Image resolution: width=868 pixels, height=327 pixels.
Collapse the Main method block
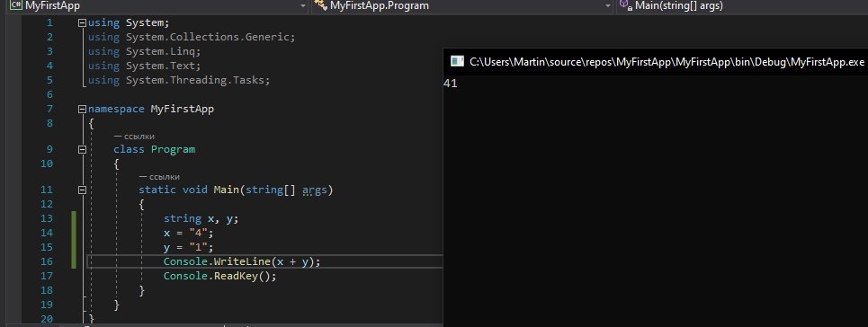tap(83, 190)
